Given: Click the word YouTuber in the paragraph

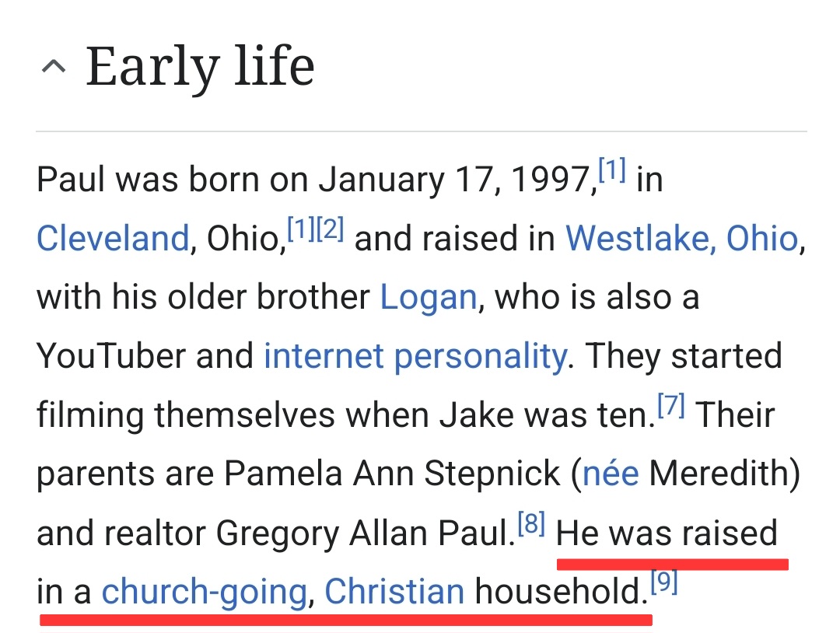Looking at the screenshot, I should pos(111,356).
